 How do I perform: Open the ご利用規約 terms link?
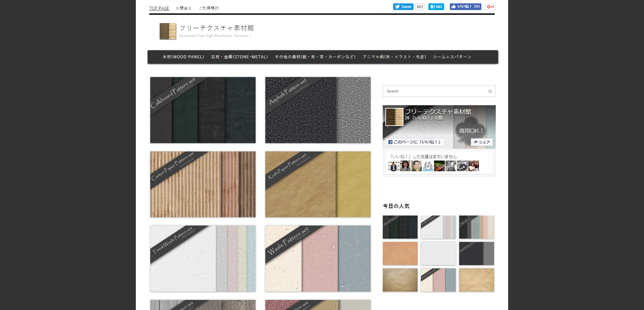click(x=208, y=8)
